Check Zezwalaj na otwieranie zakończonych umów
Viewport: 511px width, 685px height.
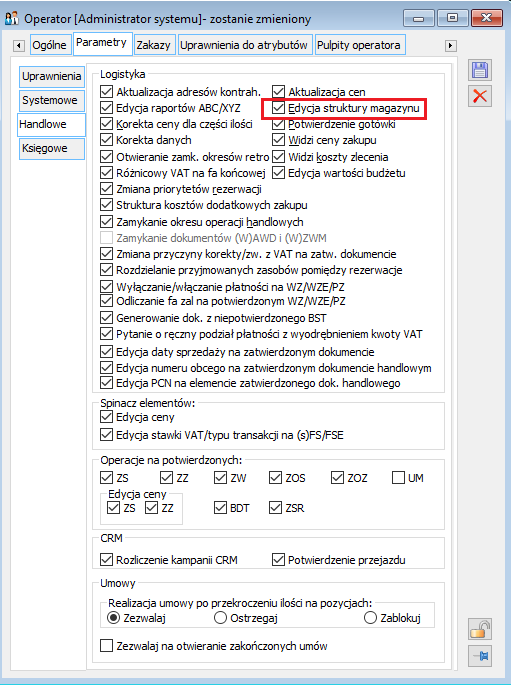pyautogui.click(x=106, y=646)
